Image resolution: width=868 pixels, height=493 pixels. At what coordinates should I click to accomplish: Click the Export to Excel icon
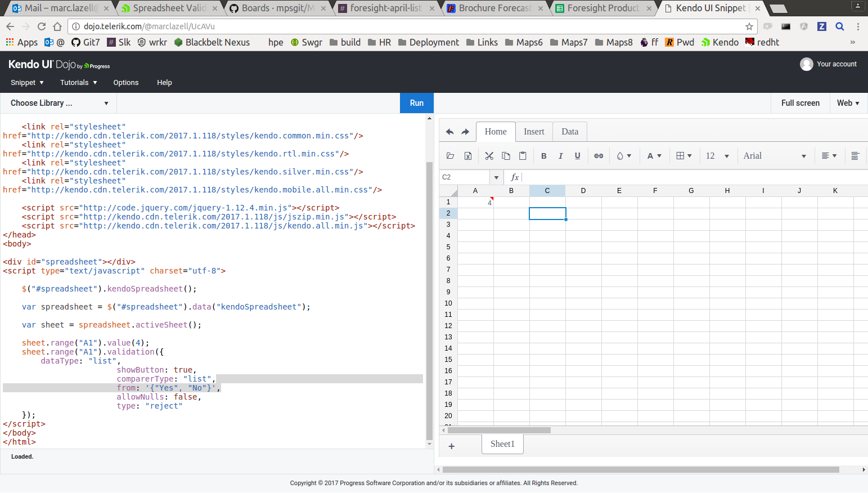click(x=467, y=156)
